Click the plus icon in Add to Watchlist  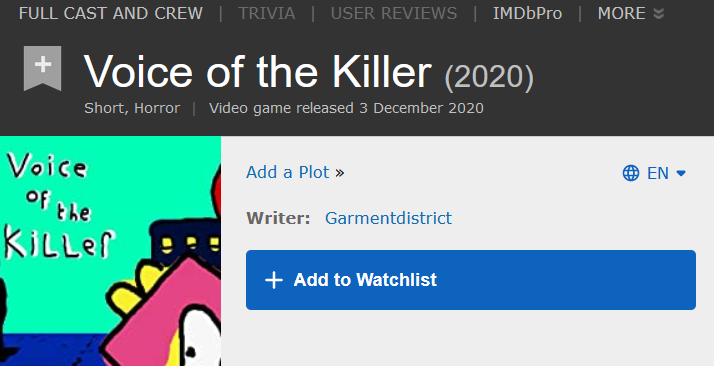click(274, 280)
